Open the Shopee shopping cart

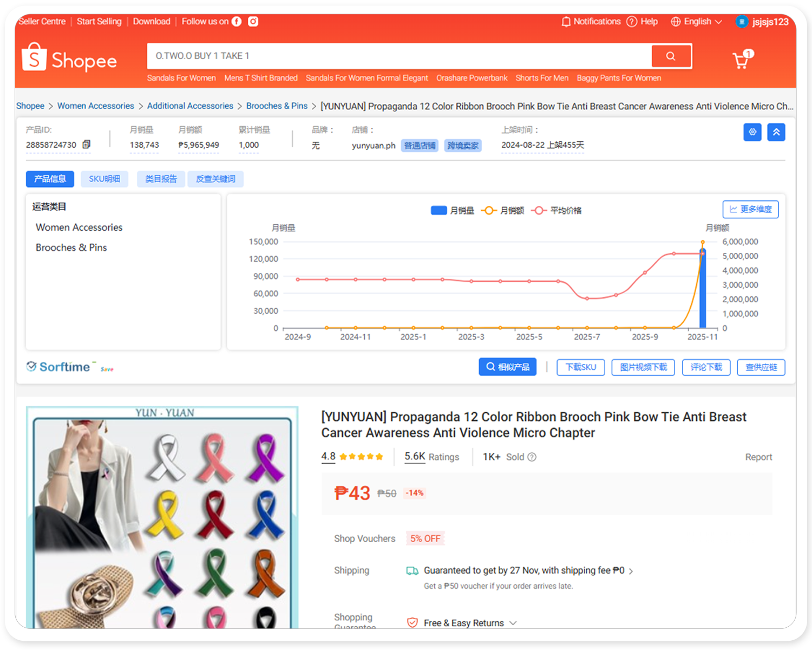coord(741,60)
